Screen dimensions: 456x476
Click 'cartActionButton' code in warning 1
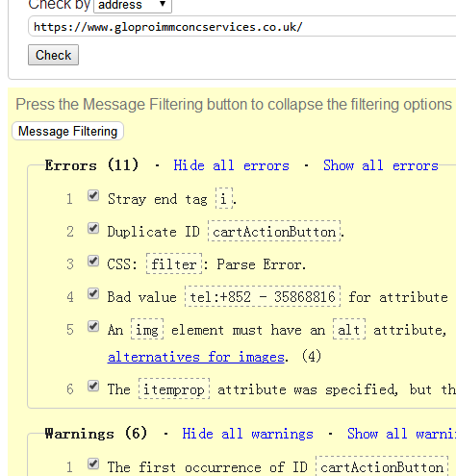coord(382,466)
